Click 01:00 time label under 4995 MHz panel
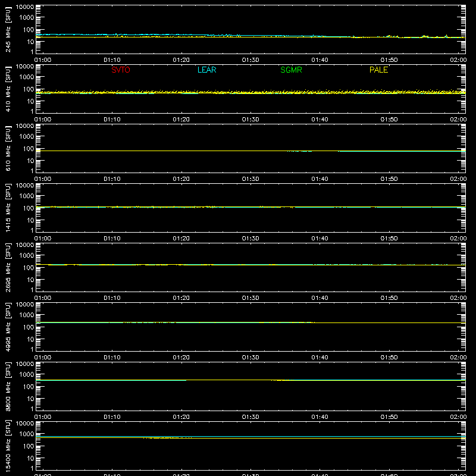This screenshot has height=476, width=476. [x=43, y=358]
